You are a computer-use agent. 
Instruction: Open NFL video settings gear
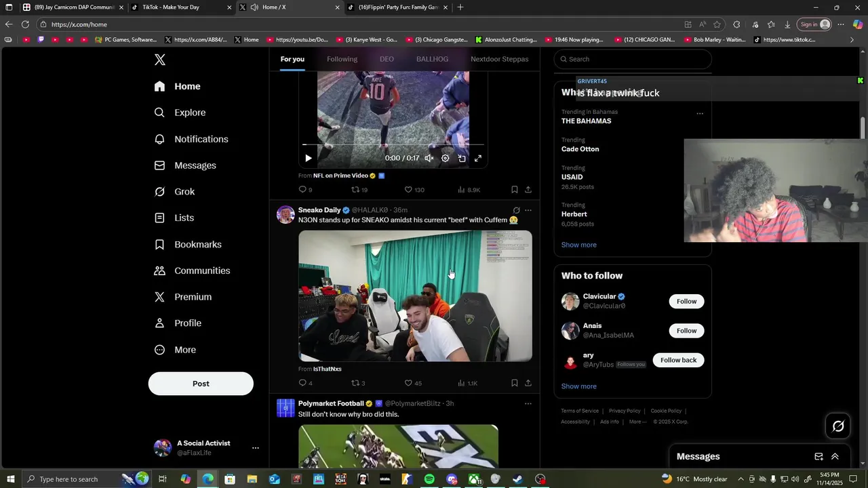point(445,158)
